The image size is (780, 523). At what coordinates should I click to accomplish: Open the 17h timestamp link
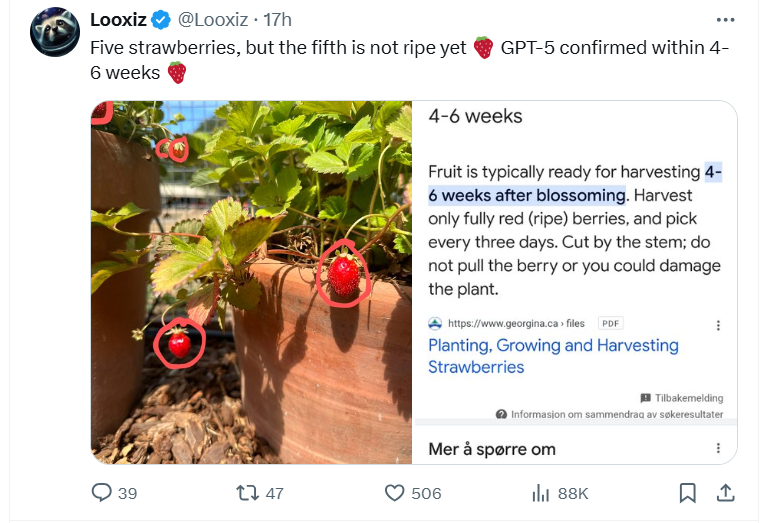coord(277,20)
